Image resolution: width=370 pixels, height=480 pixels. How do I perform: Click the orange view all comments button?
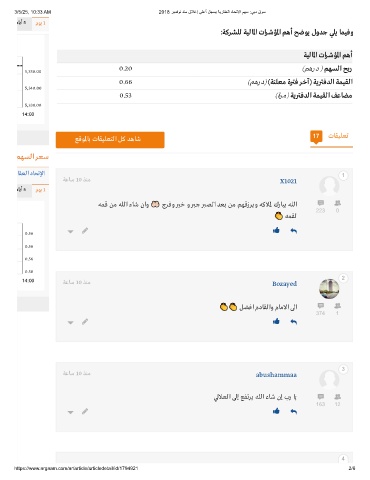click(110, 139)
